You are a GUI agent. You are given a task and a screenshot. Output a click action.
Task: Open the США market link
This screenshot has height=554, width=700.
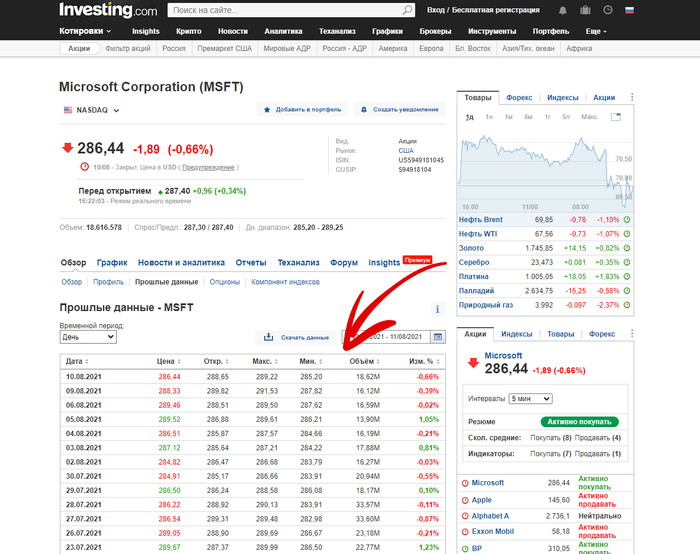click(406, 151)
